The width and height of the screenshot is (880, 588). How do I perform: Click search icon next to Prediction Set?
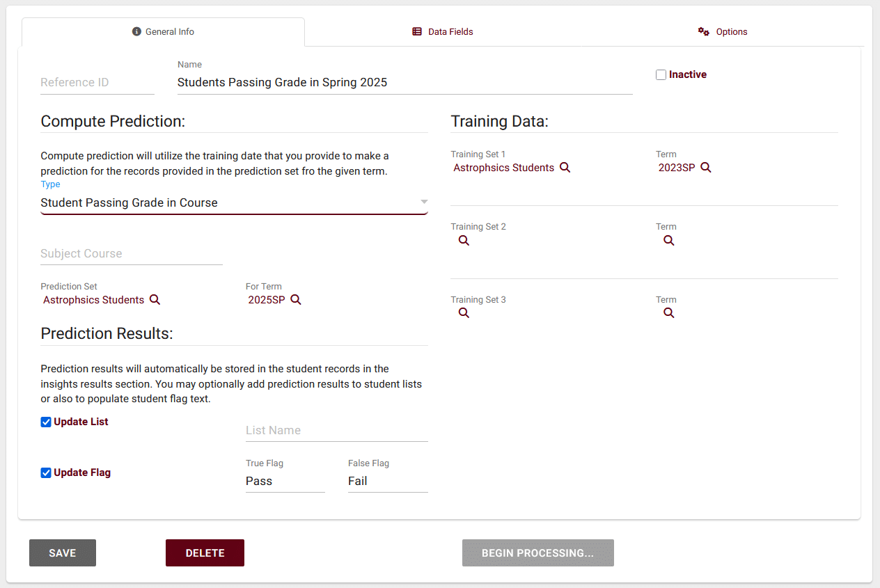(x=155, y=300)
